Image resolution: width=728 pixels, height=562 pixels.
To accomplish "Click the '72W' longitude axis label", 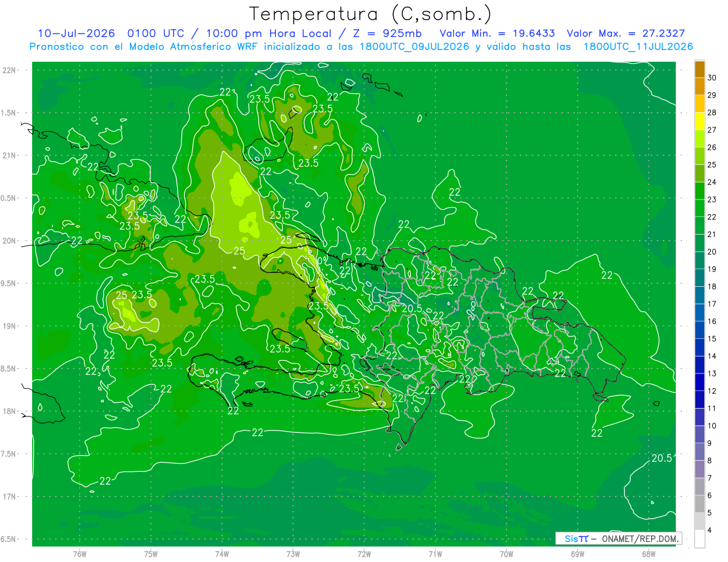I will click(364, 554).
